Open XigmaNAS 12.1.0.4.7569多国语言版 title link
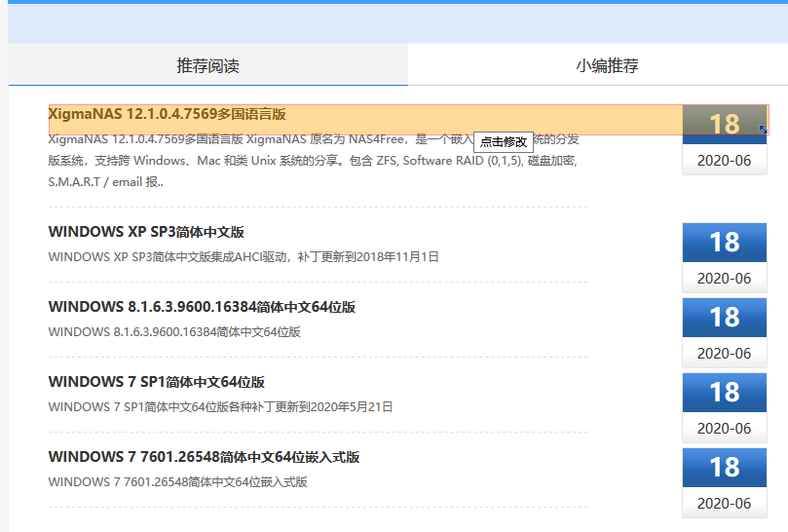This screenshot has width=788, height=532. coord(167,114)
